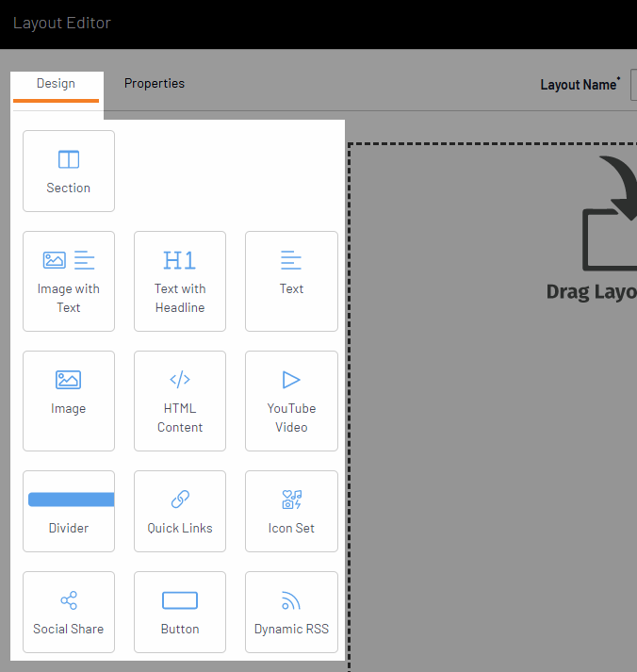The width and height of the screenshot is (637, 672).
Task: Select the Button block
Action: [x=180, y=612]
